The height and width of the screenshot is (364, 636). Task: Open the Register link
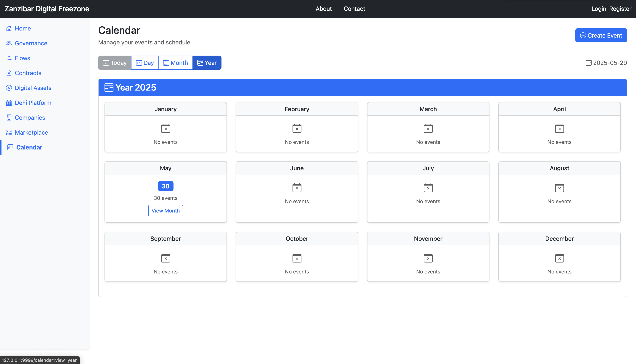point(620,9)
